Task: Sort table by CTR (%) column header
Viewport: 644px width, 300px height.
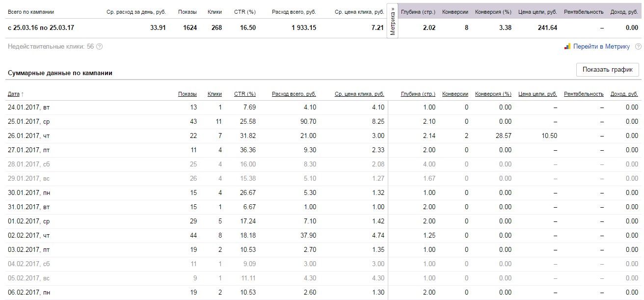Action: tap(245, 94)
